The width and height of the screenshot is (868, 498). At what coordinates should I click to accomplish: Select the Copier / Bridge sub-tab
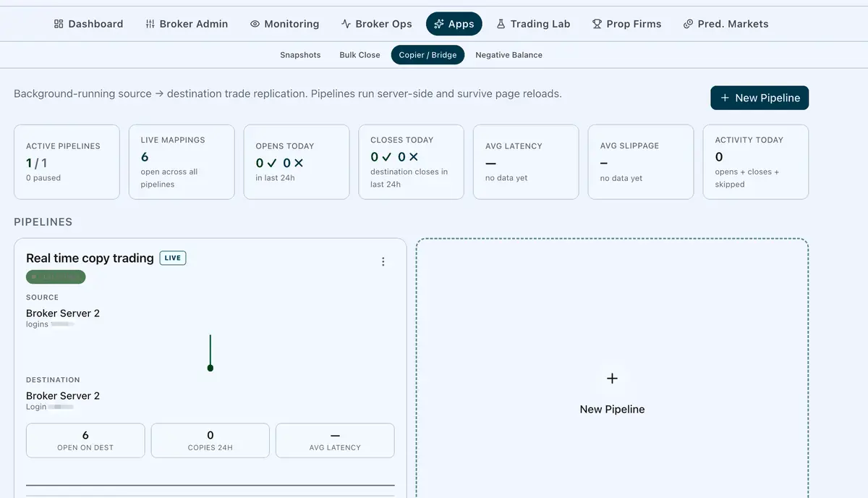click(428, 55)
